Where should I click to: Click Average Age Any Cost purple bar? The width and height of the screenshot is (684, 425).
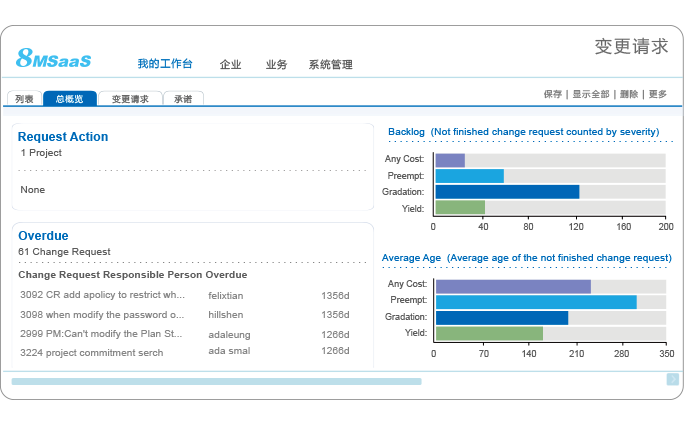pyautogui.click(x=513, y=287)
